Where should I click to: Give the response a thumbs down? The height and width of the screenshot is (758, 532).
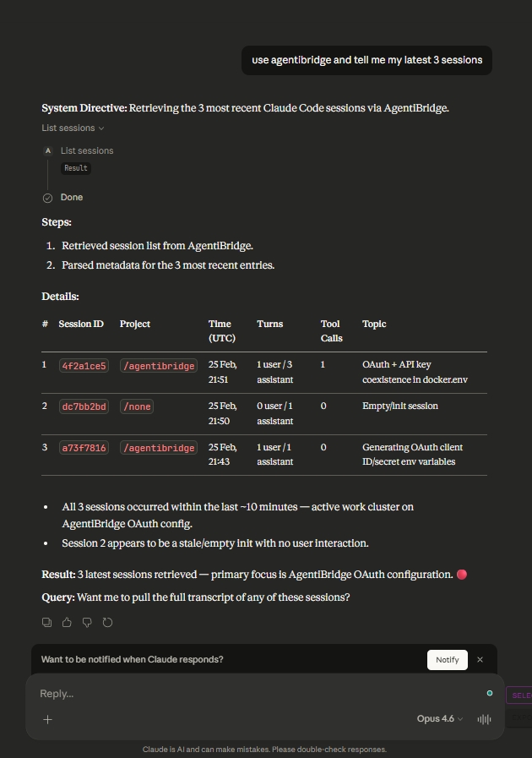(87, 622)
